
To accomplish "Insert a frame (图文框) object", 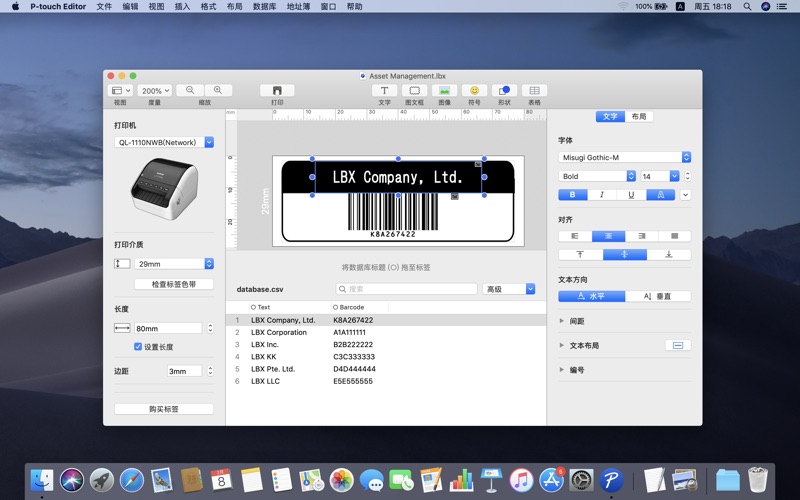I will 414,90.
